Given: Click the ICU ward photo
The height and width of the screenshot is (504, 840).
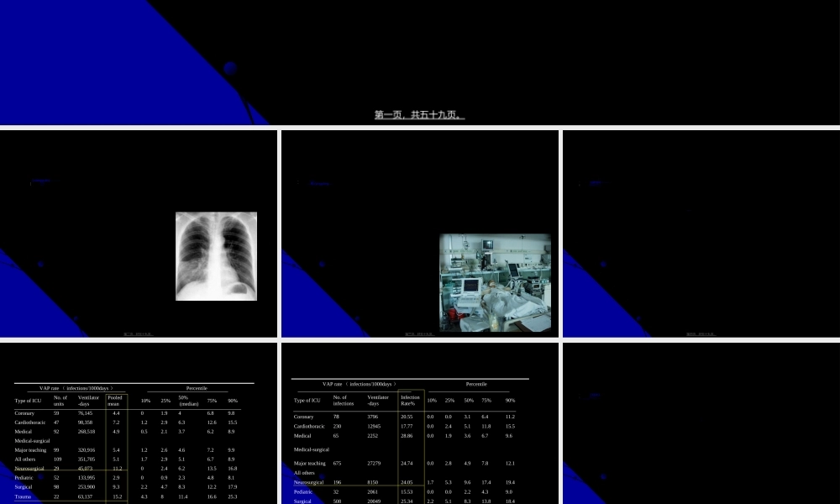Looking at the screenshot, I should coord(495,282).
